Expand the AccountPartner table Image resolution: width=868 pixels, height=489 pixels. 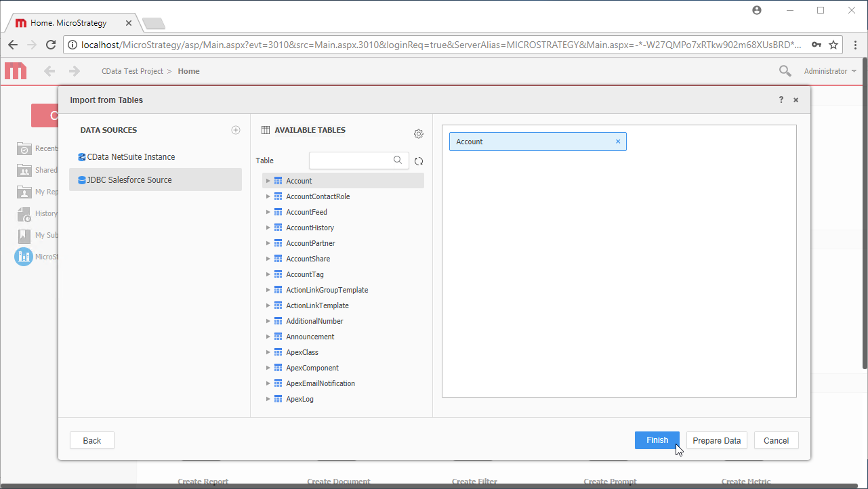[268, 243]
